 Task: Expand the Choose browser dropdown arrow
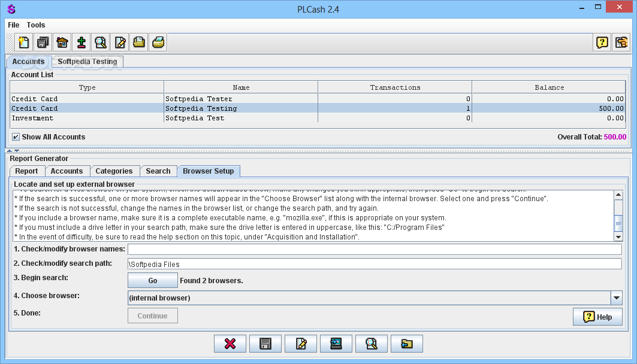(x=616, y=298)
